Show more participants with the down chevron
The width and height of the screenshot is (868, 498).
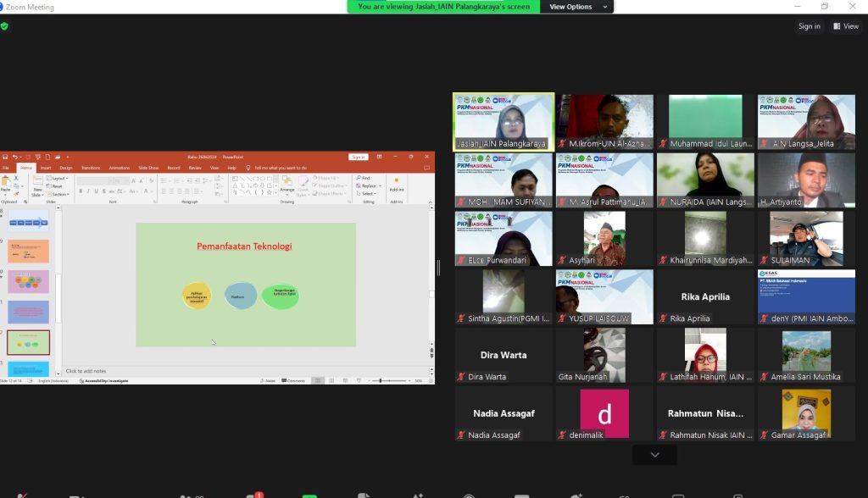click(x=654, y=455)
